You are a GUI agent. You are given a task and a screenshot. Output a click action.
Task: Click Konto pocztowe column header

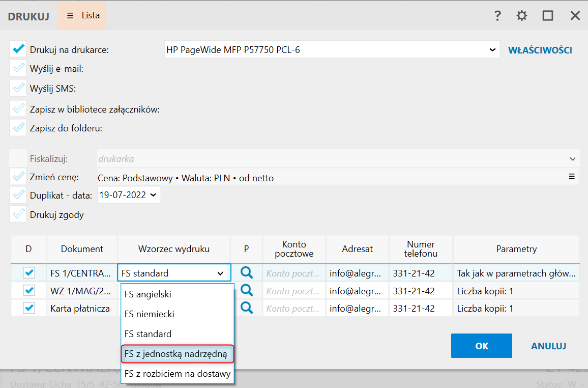294,249
